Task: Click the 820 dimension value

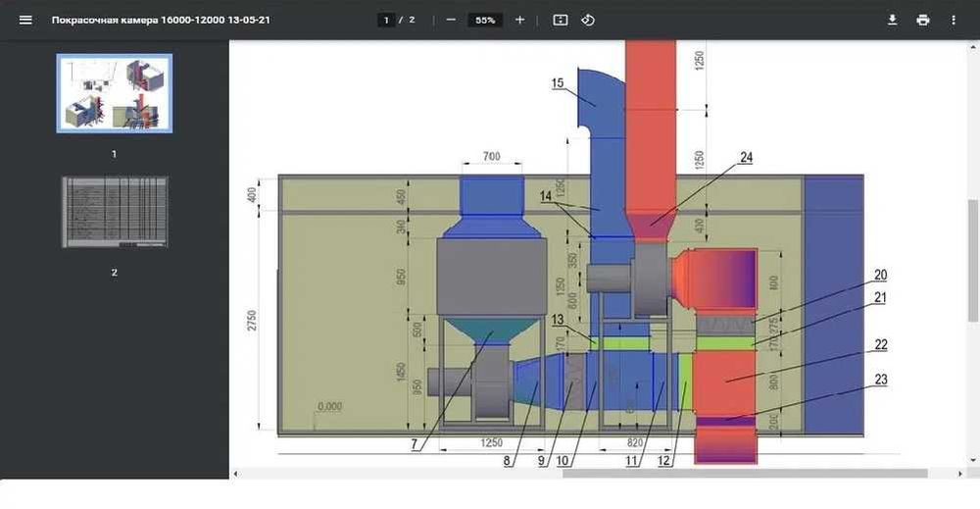Action: (x=634, y=442)
